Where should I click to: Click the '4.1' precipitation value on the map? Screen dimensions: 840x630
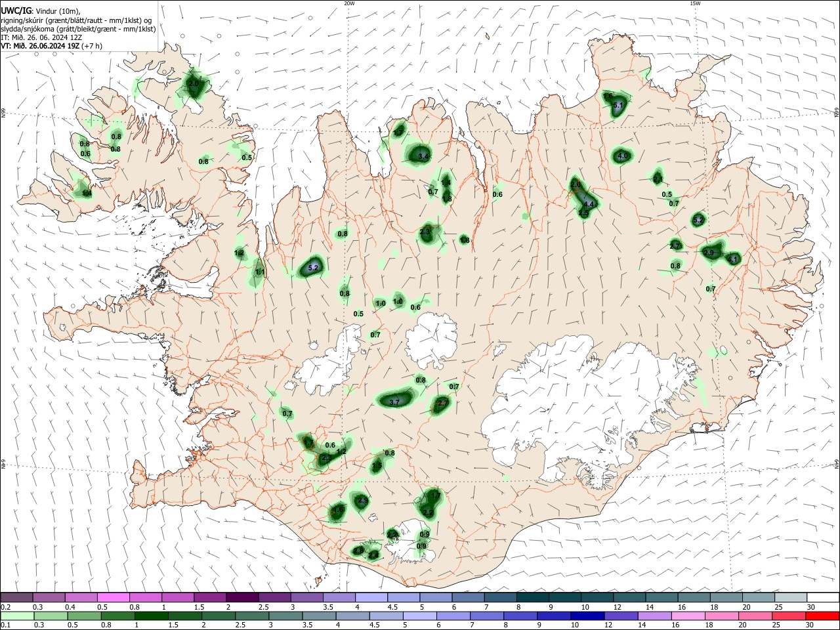(x=732, y=259)
